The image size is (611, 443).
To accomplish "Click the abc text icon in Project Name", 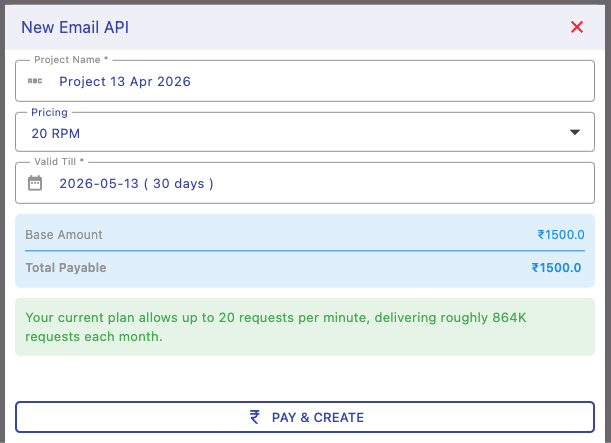I will click(x=35, y=81).
